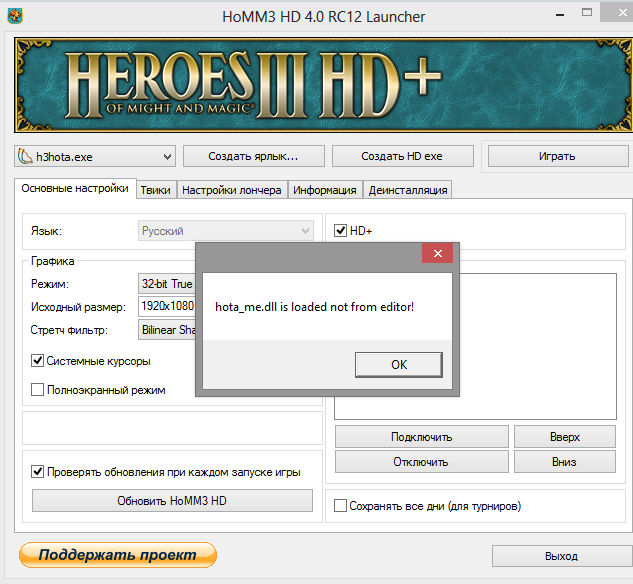Screen dimensions: 633x584
Task: Enable Полноэкранный режим checkbox
Action: pyautogui.click(x=38, y=390)
